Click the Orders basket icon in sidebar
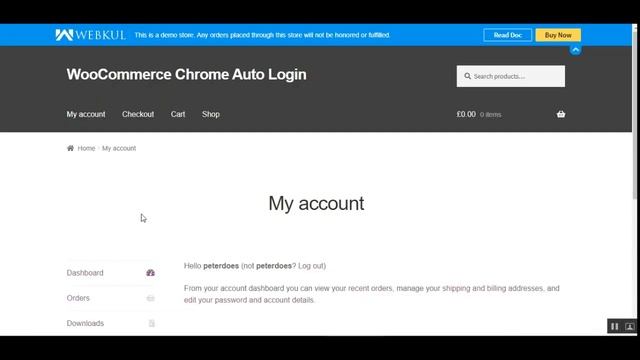Image resolution: width=640 pixels, height=360 pixels. tap(151, 298)
